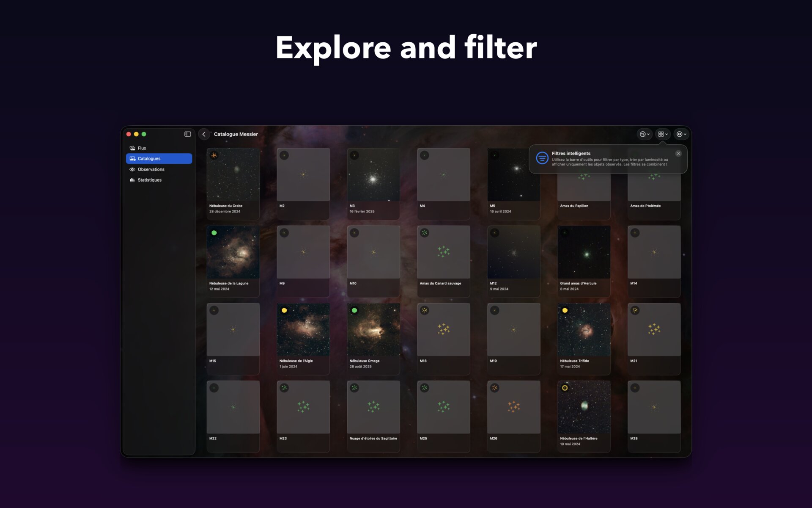Click the Statistiques bar chart icon
The width and height of the screenshot is (812, 508).
[132, 180]
